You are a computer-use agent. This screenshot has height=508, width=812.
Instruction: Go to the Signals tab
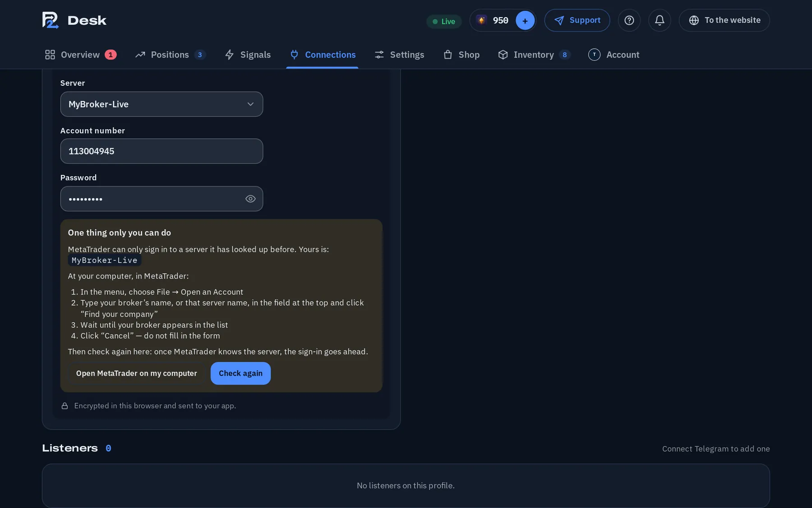[248, 55]
